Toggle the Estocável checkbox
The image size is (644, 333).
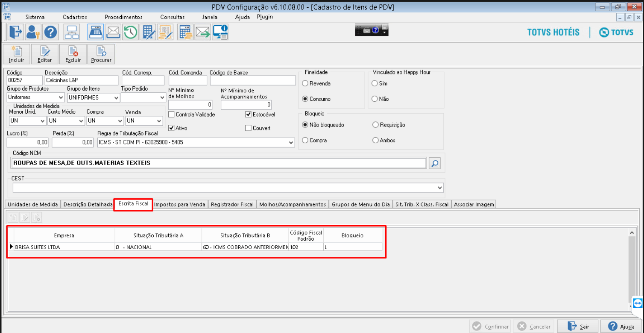click(248, 115)
